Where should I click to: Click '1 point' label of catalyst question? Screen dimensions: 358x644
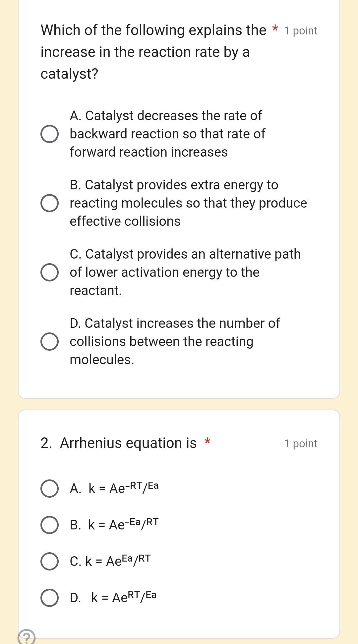pyautogui.click(x=301, y=31)
